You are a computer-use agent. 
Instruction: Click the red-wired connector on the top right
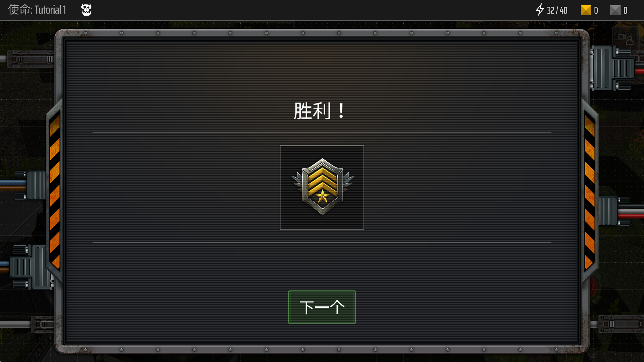pyautogui.click(x=616, y=68)
